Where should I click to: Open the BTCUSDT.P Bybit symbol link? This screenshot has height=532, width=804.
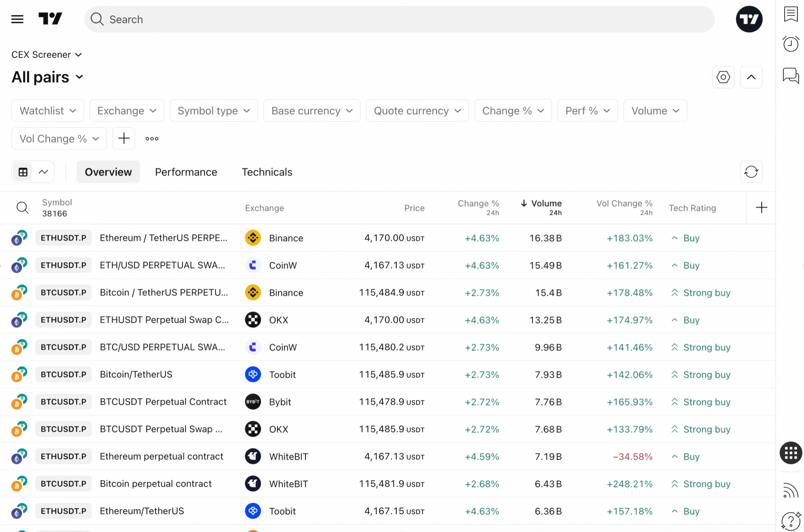pyautogui.click(x=63, y=402)
